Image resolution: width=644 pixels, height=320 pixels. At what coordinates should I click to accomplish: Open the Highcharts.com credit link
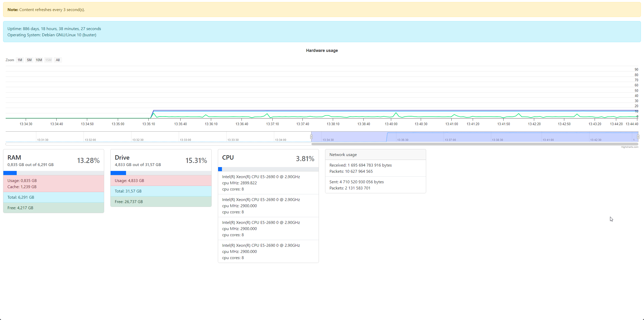(x=630, y=147)
